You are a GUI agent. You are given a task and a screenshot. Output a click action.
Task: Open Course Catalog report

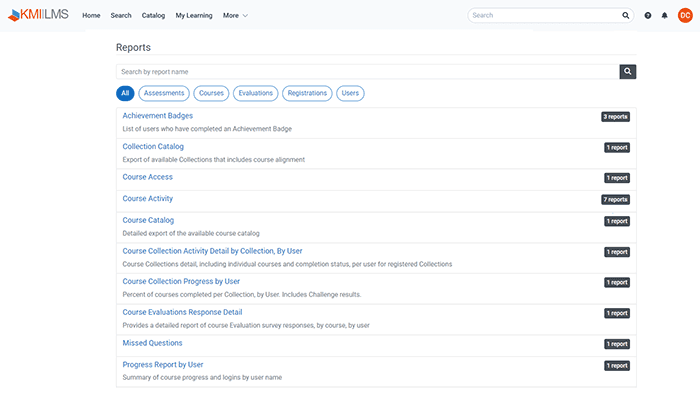148,220
